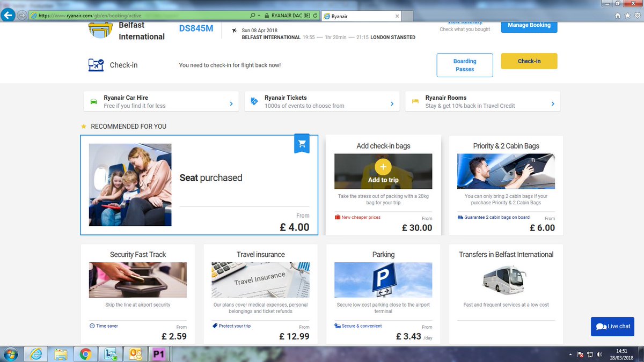Image resolution: width=644 pixels, height=362 pixels.
Task: Show hidden system tray icons arrow
Action: pyautogui.click(x=570, y=354)
